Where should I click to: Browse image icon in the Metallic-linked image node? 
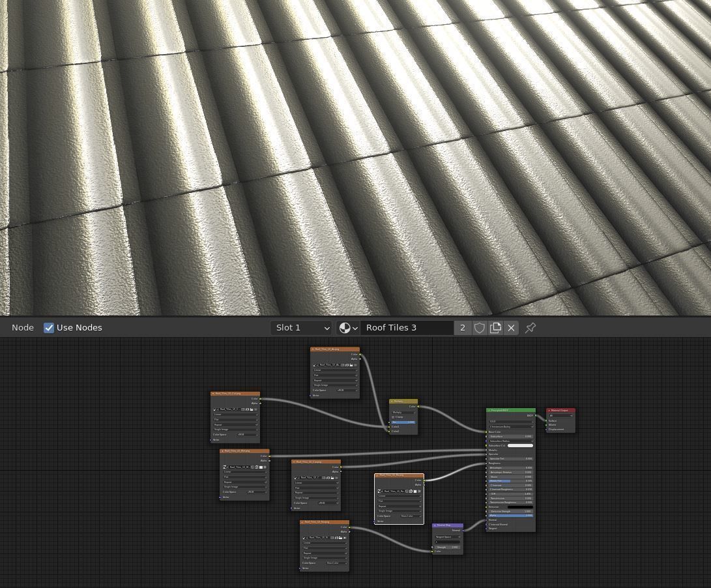pyautogui.click(x=225, y=467)
